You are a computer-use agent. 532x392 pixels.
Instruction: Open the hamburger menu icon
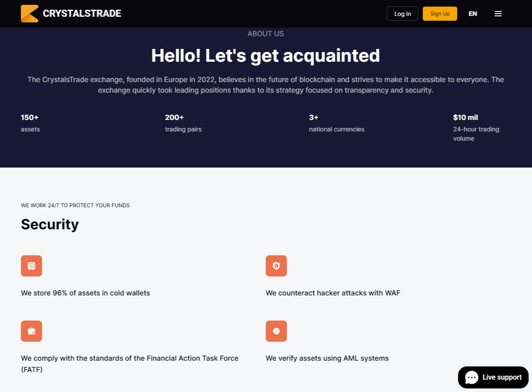tap(498, 14)
